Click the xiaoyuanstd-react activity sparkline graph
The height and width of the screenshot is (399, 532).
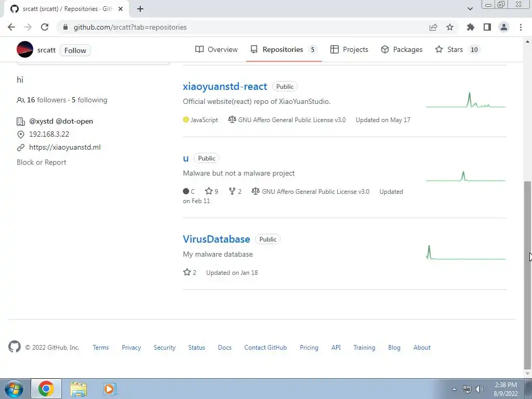click(466, 100)
